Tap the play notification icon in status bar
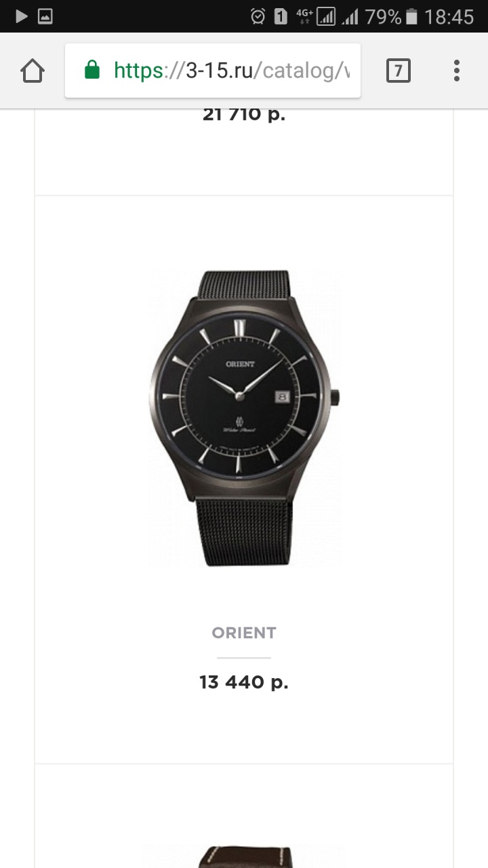 point(21,16)
